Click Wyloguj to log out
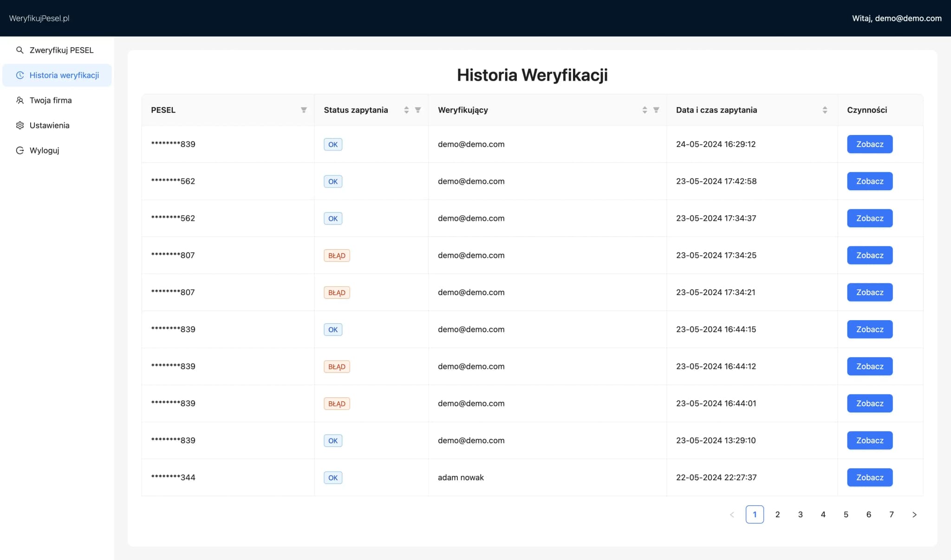This screenshot has height=560, width=951. click(44, 150)
